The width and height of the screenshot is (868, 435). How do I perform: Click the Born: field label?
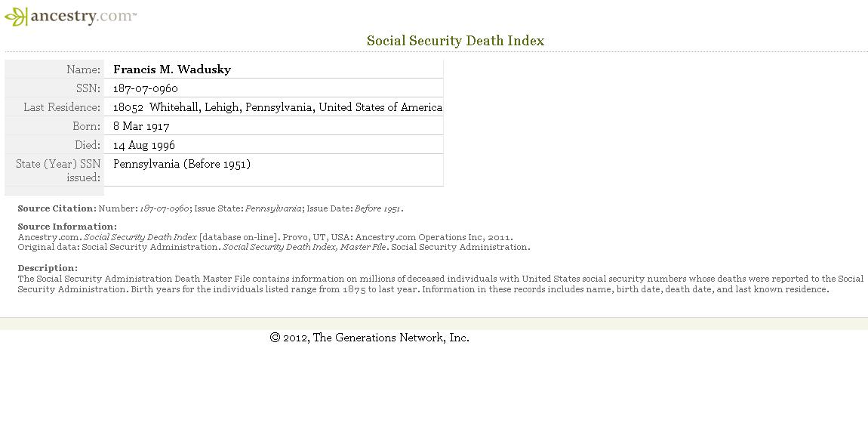87,126
